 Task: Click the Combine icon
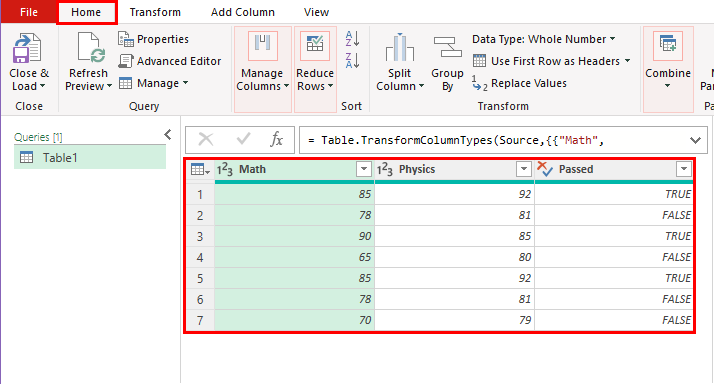[668, 46]
